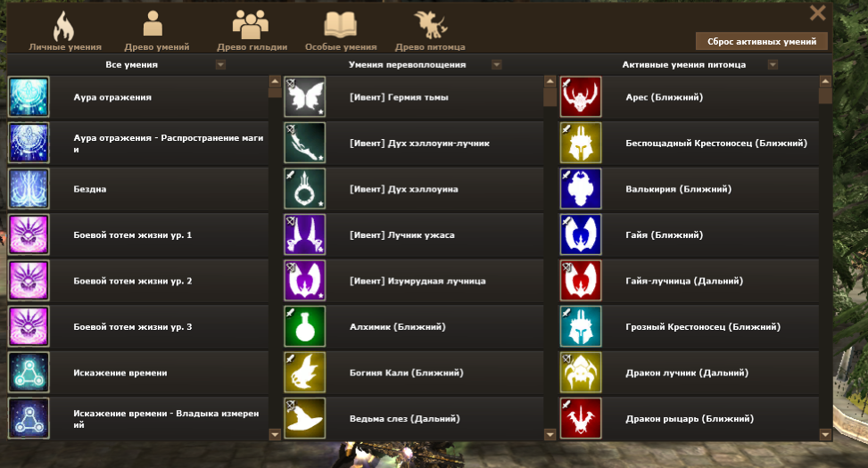
Task: Open the Древо гильдии tab
Action: pyautogui.click(x=252, y=31)
